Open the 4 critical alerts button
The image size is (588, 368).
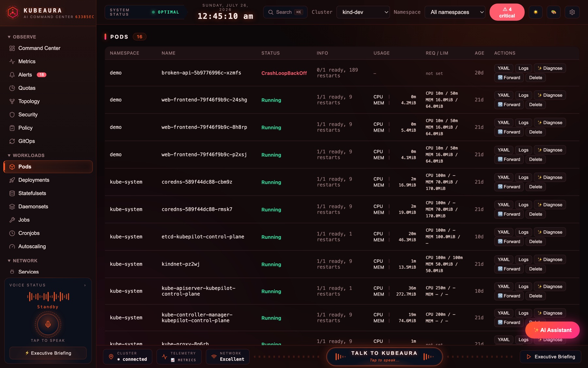(507, 12)
